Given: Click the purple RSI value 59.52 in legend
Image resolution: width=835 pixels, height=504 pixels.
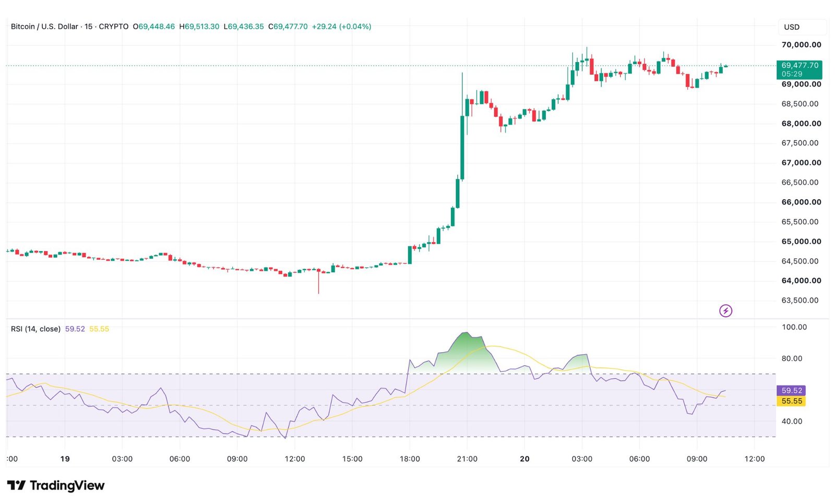Looking at the screenshot, I should [75, 329].
